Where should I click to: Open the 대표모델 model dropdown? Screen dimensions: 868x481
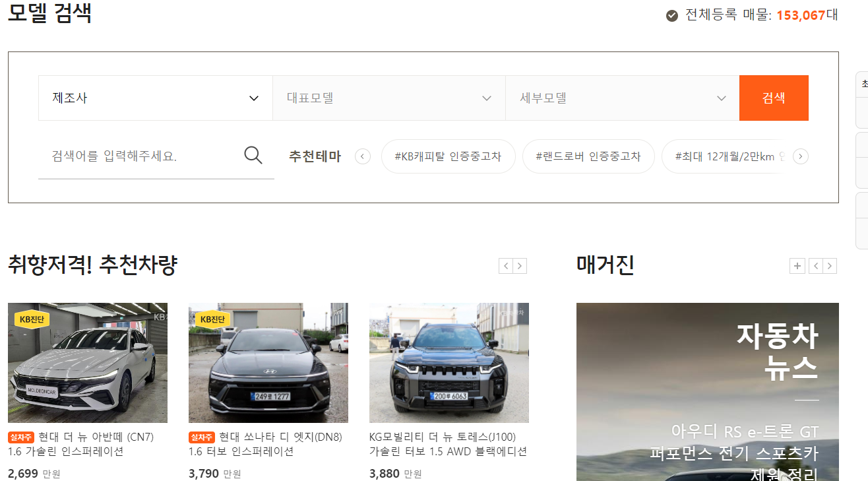[389, 98]
